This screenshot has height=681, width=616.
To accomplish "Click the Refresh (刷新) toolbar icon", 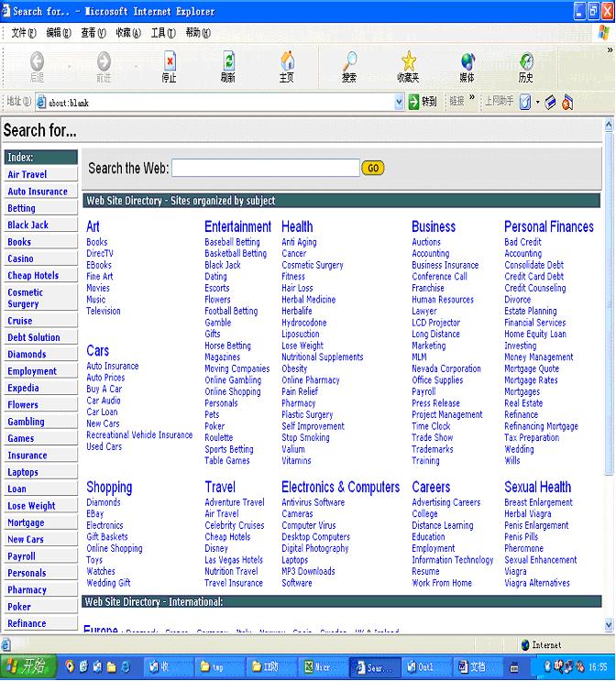I will [228, 61].
